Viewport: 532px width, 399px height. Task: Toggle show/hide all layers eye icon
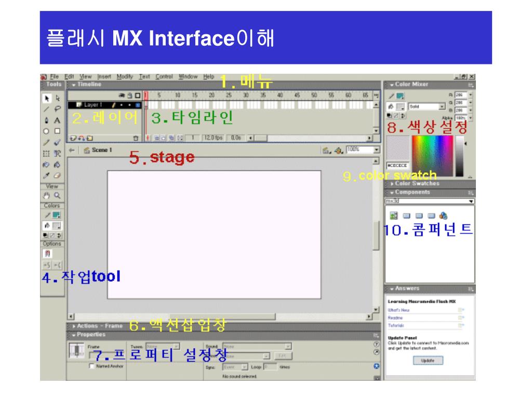click(122, 96)
